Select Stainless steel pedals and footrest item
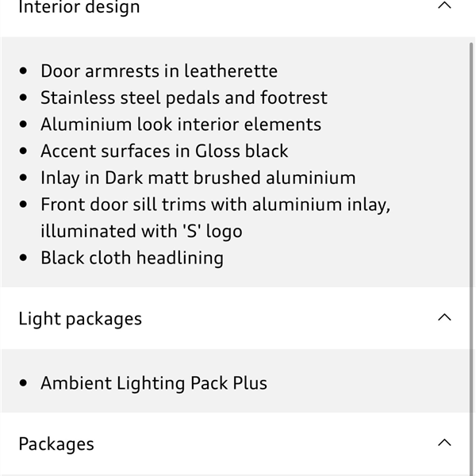 coord(184,98)
